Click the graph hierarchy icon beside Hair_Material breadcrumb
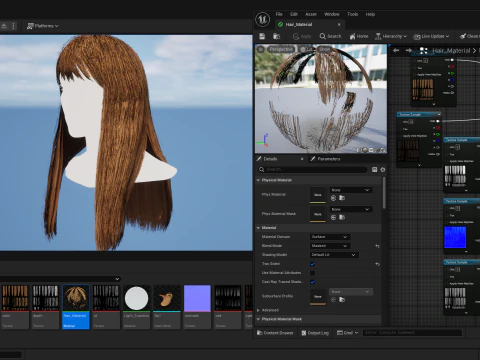 [423, 51]
